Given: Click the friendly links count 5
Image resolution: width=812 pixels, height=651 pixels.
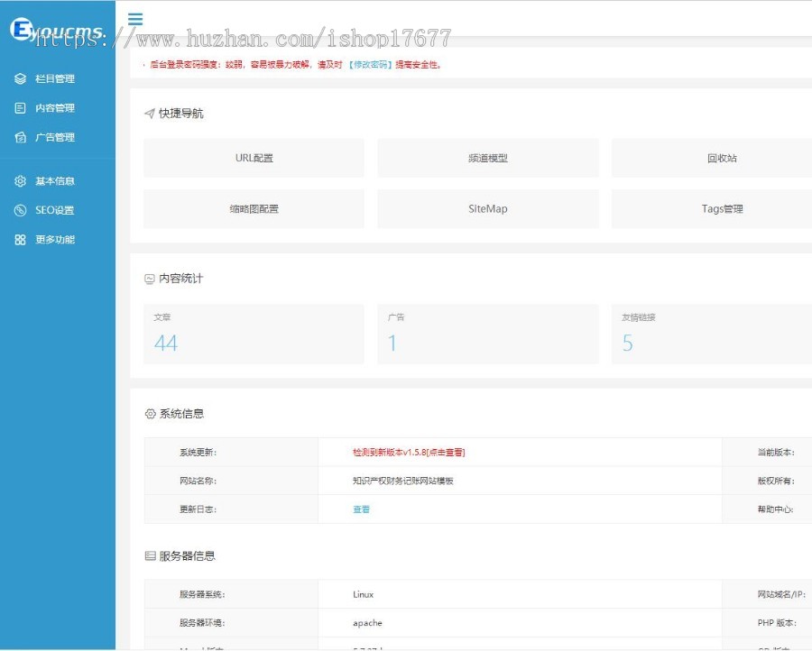Looking at the screenshot, I should click(627, 344).
